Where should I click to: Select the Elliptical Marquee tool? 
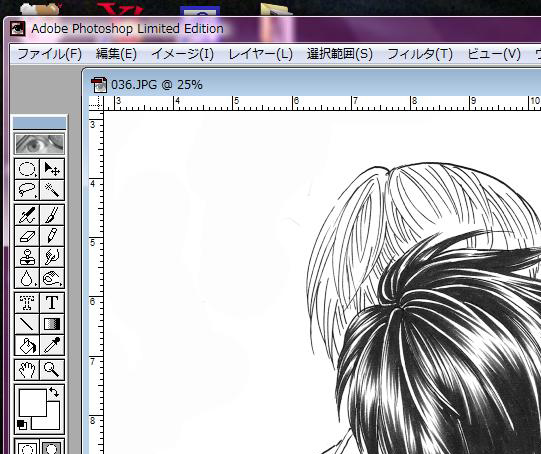[x=27, y=169]
